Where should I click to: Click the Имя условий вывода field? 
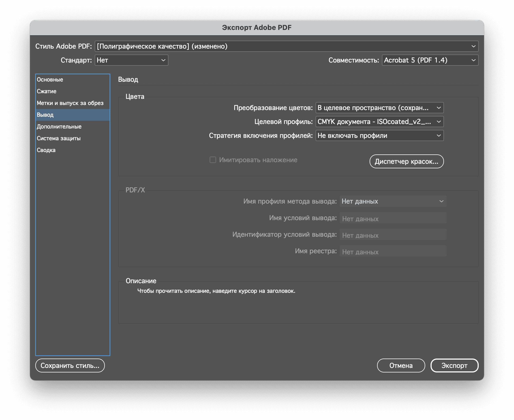tap(393, 218)
